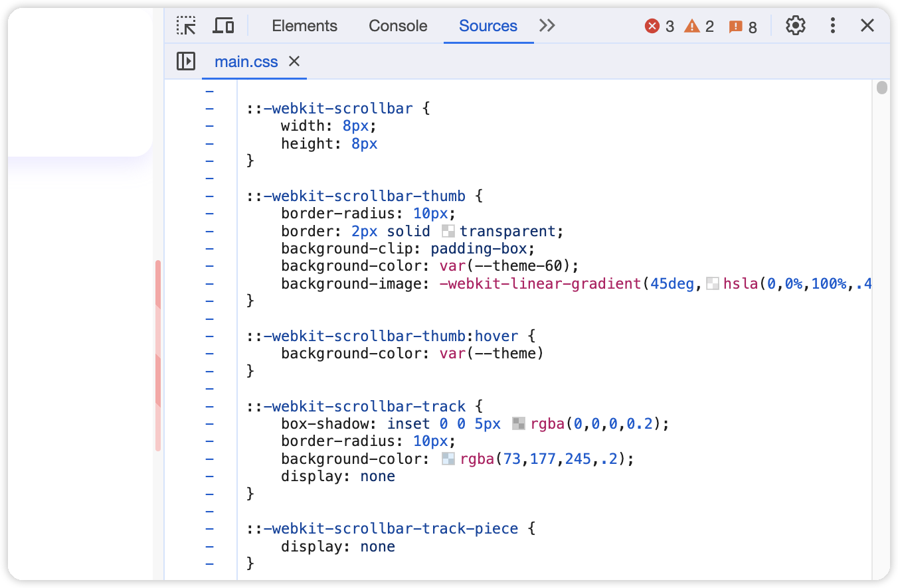Select the Sources tab
Screen dimensions: 898x588
(x=488, y=26)
